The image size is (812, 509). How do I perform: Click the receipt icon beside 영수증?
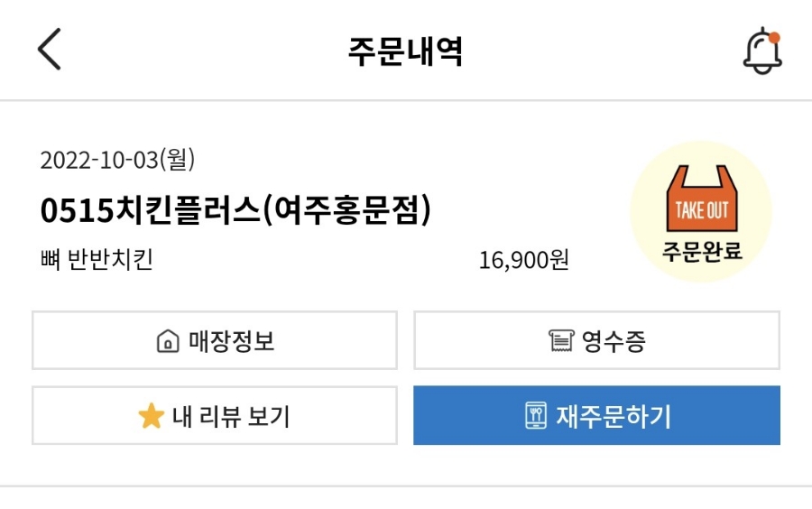click(x=561, y=341)
